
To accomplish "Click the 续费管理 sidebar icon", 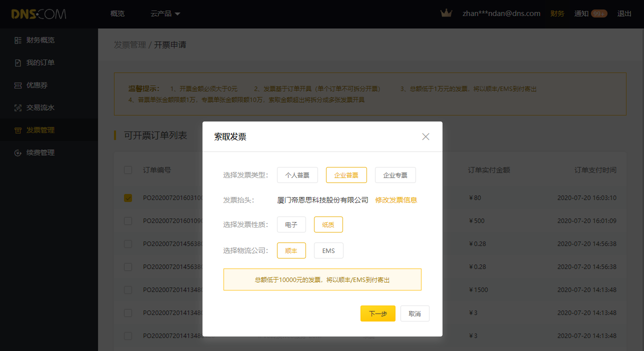I will click(18, 153).
